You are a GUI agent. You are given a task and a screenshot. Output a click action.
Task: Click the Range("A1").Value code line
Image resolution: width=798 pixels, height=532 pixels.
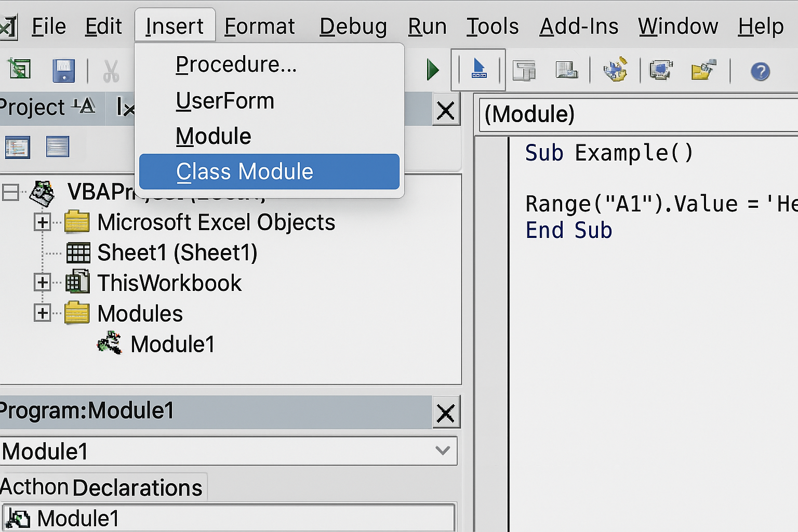pyautogui.click(x=661, y=204)
